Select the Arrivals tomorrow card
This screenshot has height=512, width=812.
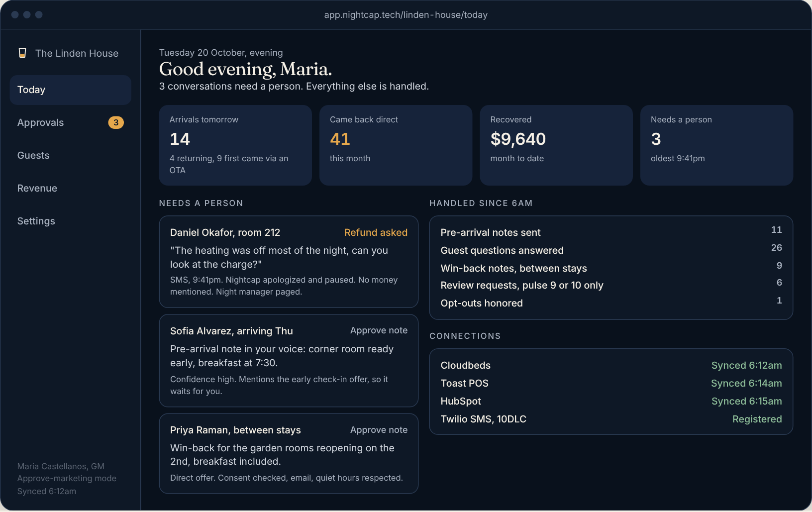click(x=235, y=145)
